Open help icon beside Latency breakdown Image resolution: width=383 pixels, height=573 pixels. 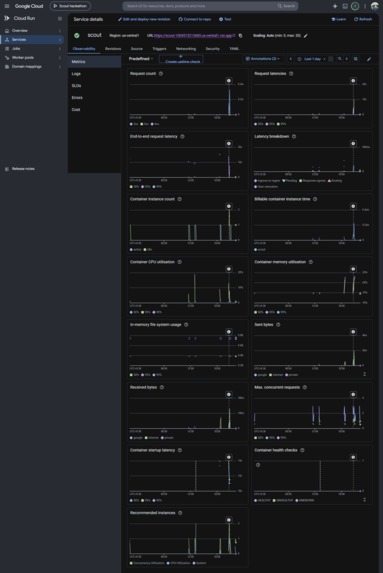click(294, 137)
